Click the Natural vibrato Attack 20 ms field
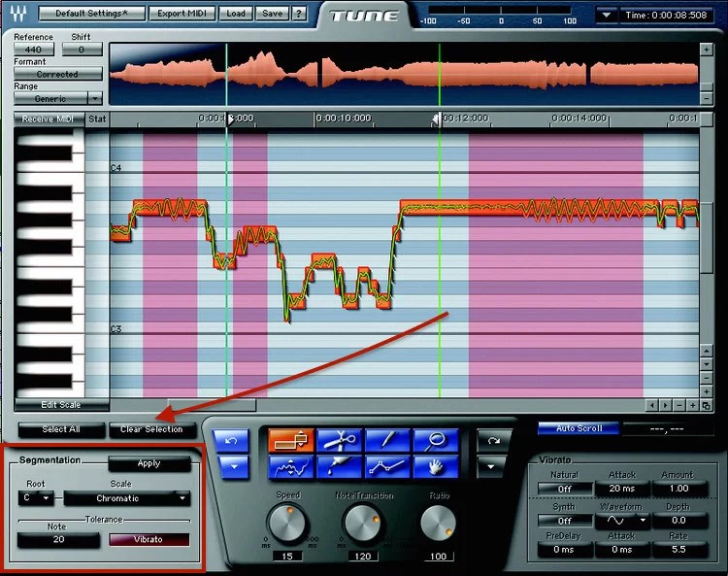728x576 pixels. [x=622, y=489]
